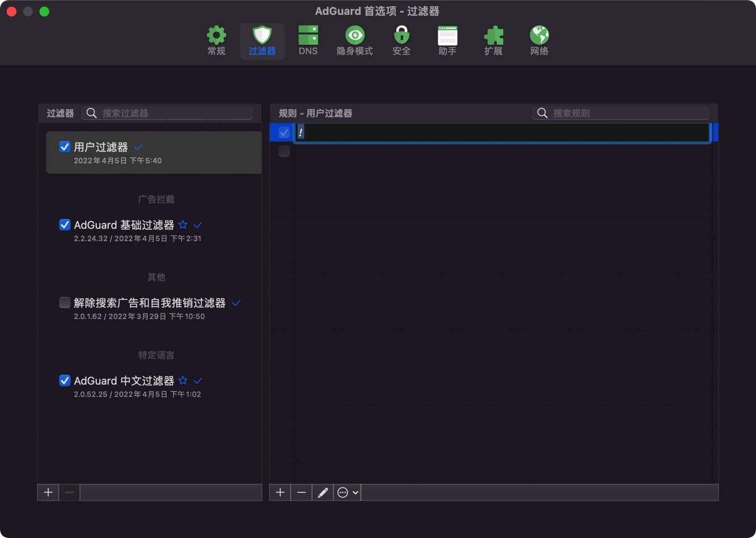The image size is (756, 538).
Task: Switch to the 扩展 extensions tab
Action: (x=493, y=41)
